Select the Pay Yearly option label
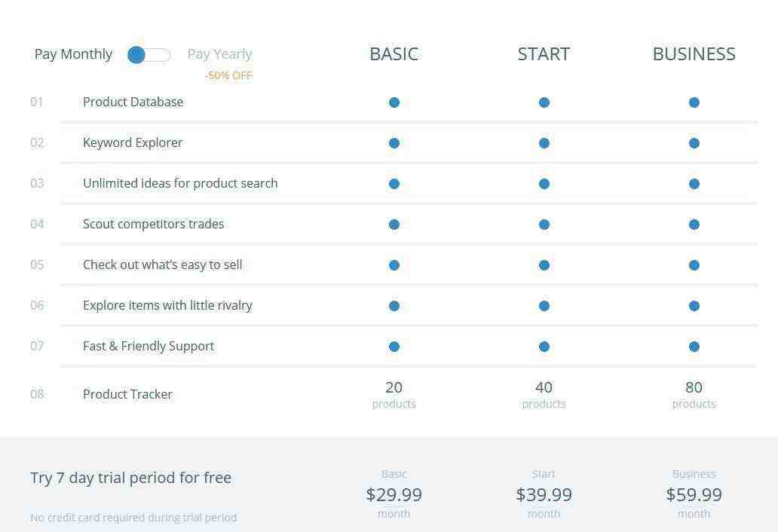This screenshot has width=778, height=532. (220, 54)
